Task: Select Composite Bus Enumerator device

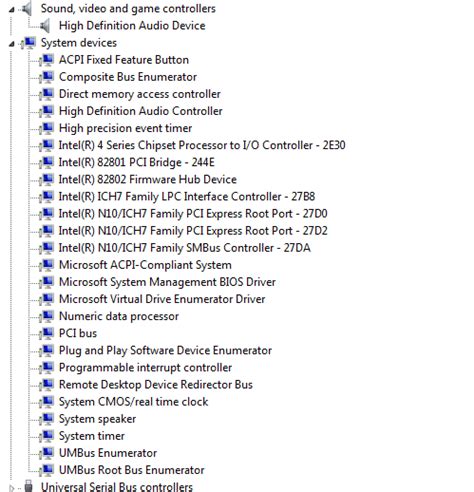Action: 128,77
